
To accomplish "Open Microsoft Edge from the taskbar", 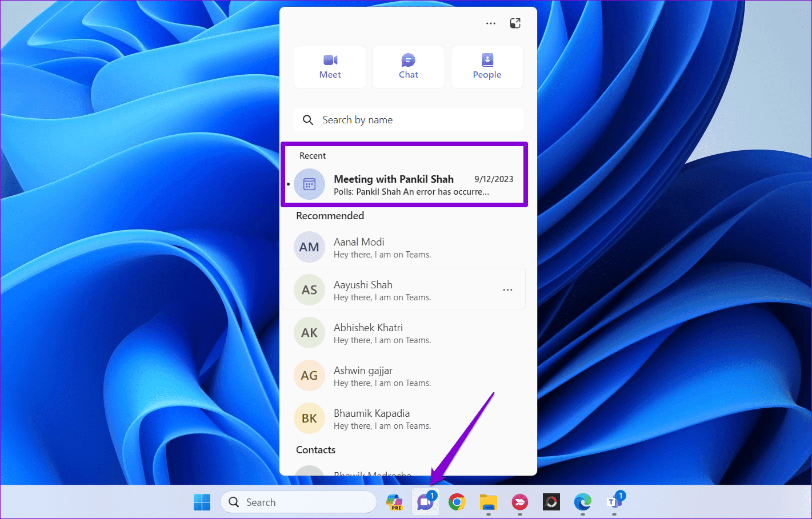I will [x=582, y=502].
